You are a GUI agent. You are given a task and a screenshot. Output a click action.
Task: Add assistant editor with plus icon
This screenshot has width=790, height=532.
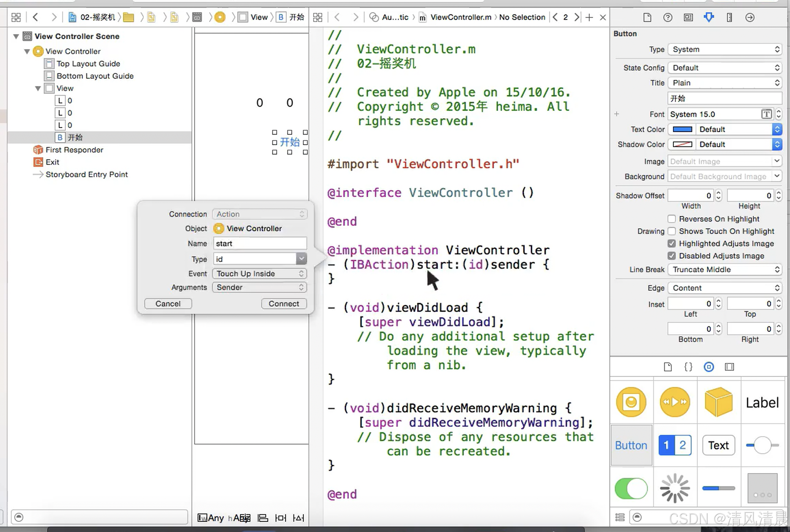pos(589,17)
